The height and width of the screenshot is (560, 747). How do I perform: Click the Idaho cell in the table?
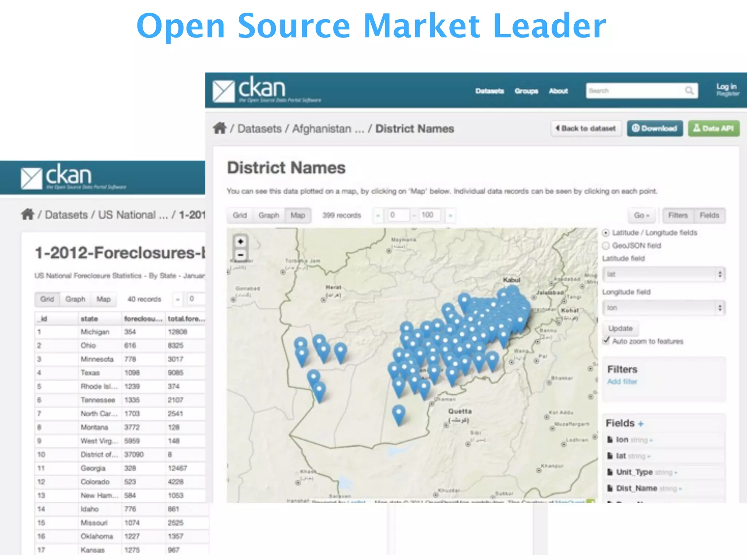(x=100, y=509)
